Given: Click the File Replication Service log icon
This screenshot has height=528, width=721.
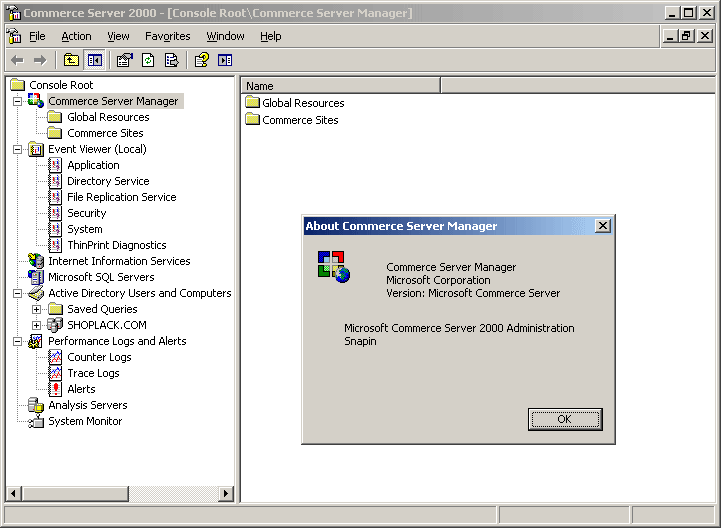Looking at the screenshot, I should (x=55, y=197).
